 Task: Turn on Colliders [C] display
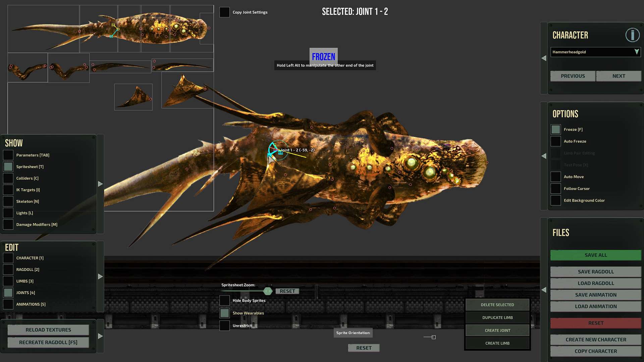8,178
